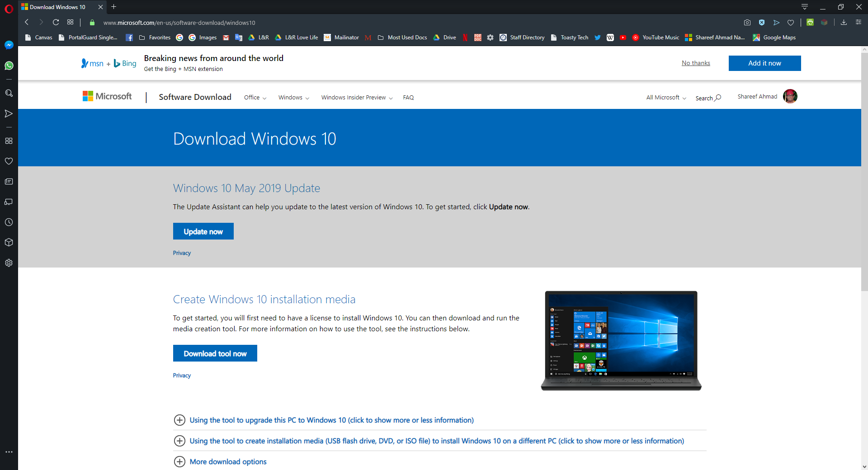Go back to previous page
The image size is (868, 470).
tap(27, 22)
